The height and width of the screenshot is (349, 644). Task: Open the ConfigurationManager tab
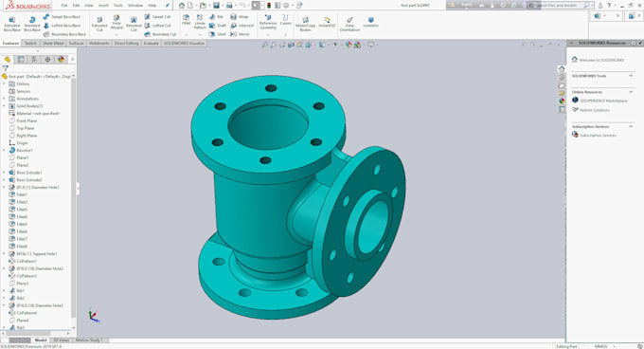[34, 60]
